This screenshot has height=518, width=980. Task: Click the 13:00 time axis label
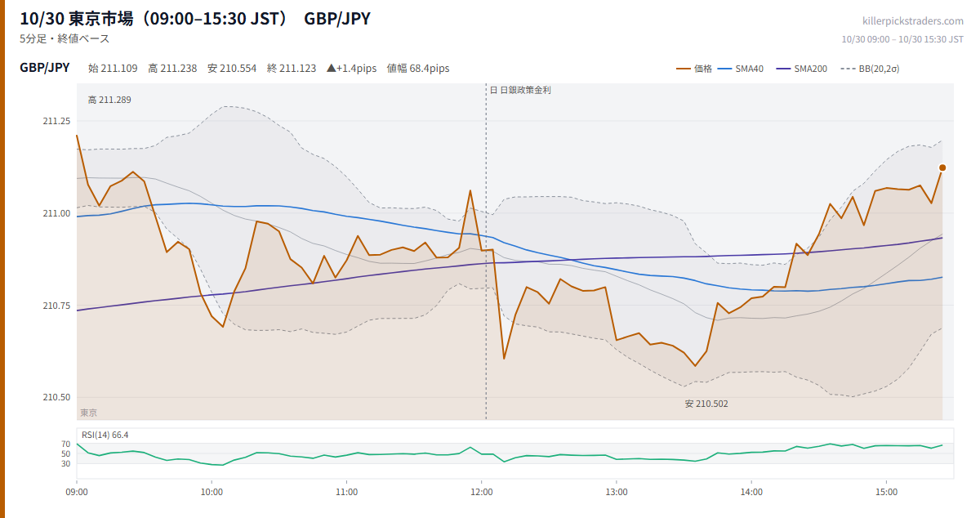pyautogui.click(x=617, y=492)
